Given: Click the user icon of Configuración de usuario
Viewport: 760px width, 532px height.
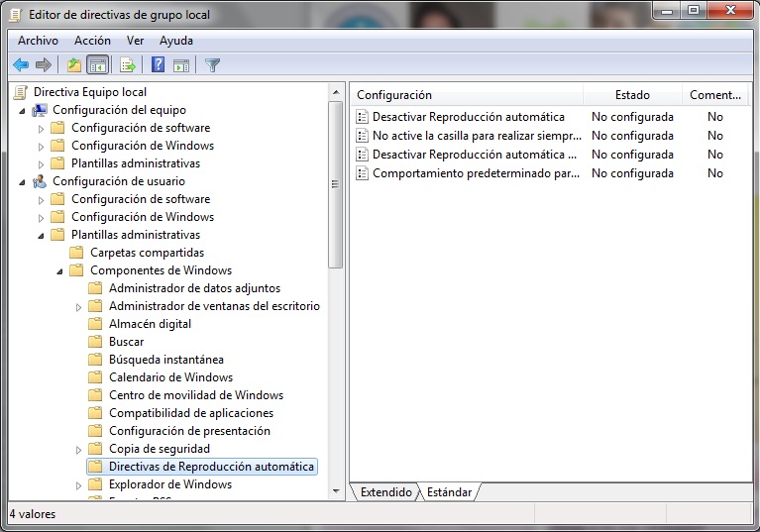Looking at the screenshot, I should 40,181.
